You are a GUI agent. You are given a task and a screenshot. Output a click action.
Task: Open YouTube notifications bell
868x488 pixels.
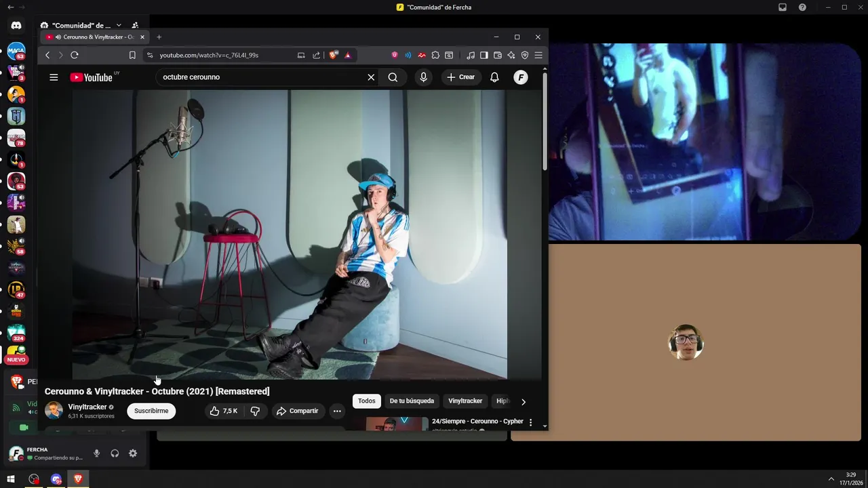click(494, 77)
